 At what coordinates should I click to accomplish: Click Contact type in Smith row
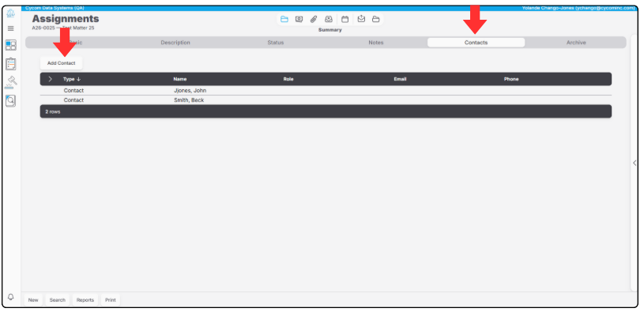(x=73, y=100)
